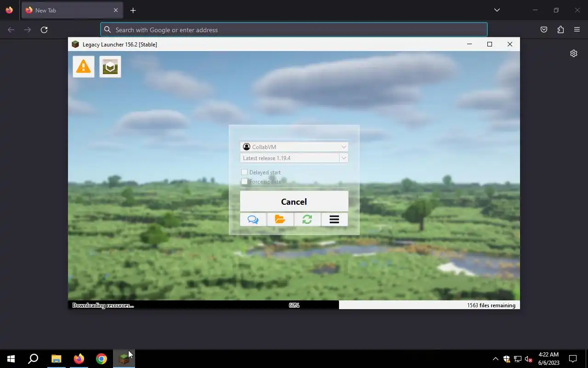
Task: Go back in Firefox
Action: click(11, 30)
